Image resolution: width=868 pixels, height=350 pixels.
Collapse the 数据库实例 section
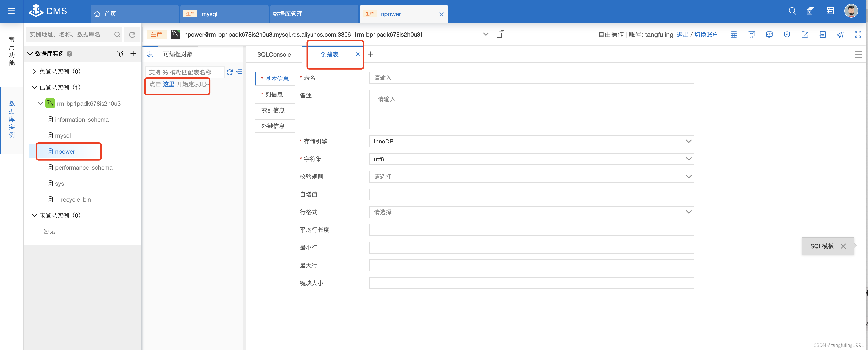coord(30,53)
